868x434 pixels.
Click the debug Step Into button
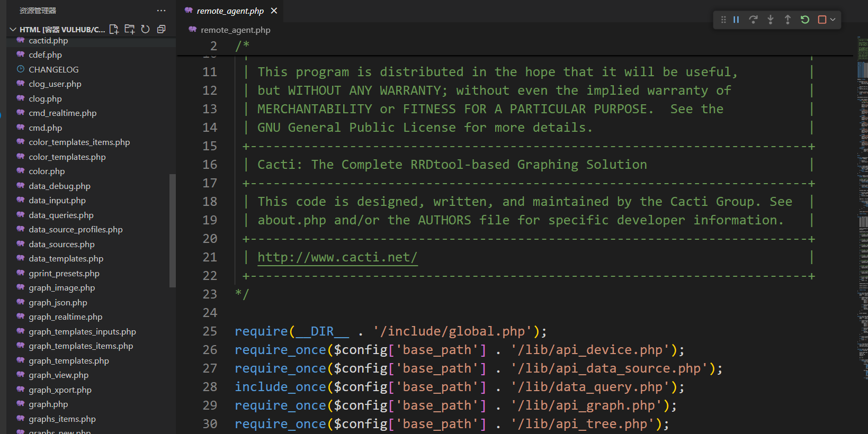pos(771,20)
